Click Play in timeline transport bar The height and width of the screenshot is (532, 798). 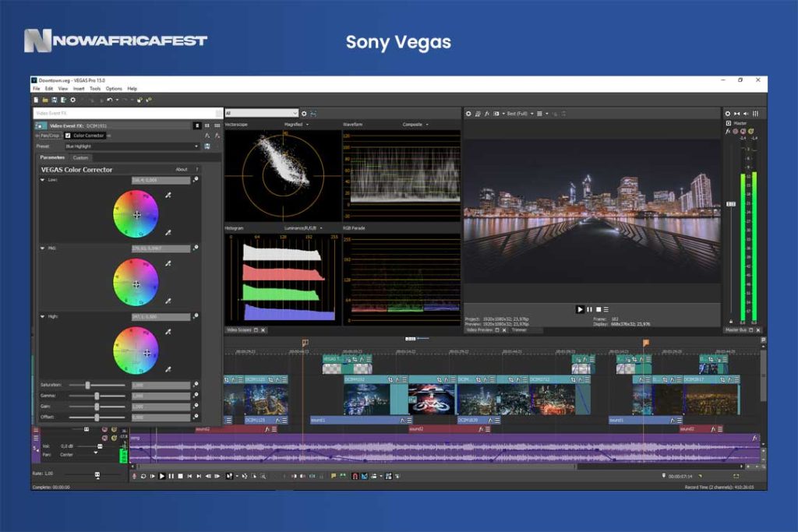162,476
